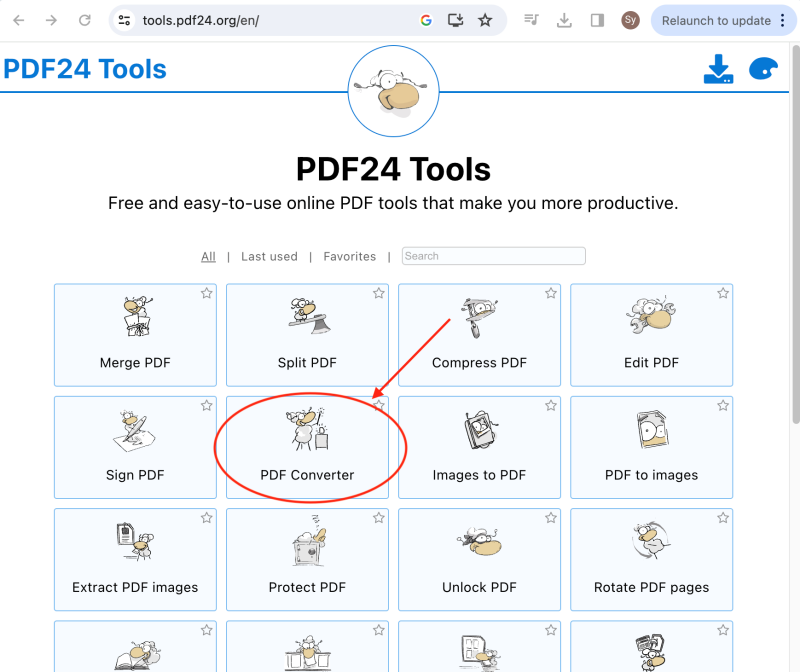Select the Last used filter tab

tap(269, 256)
